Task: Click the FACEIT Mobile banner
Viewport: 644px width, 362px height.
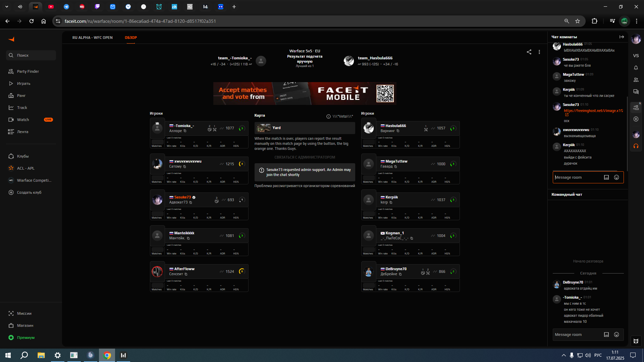Action: point(305,94)
